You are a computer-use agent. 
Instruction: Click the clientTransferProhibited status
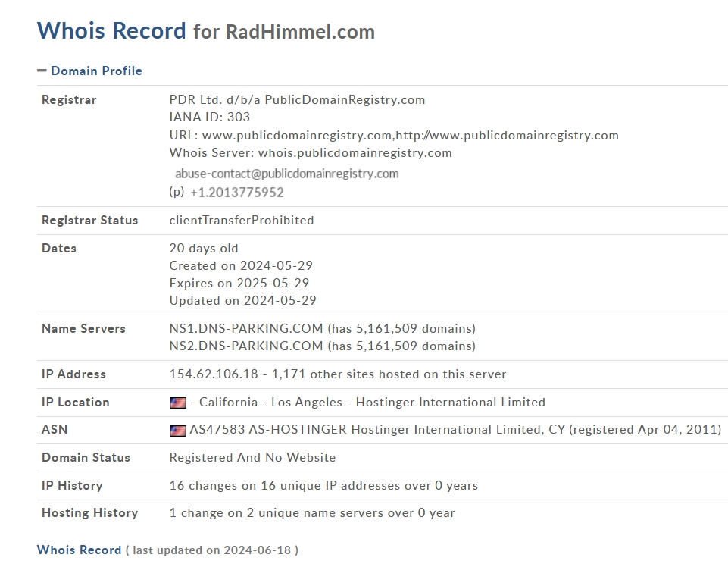(242, 220)
